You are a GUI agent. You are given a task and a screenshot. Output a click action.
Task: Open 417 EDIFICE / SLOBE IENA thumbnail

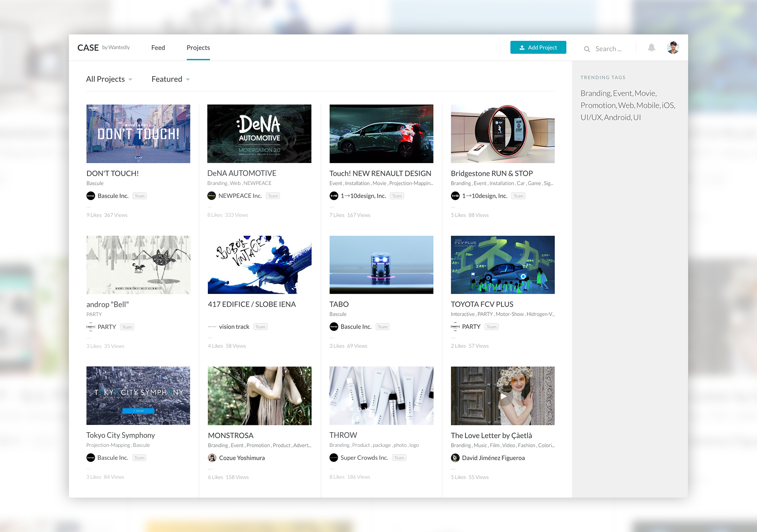259,265
